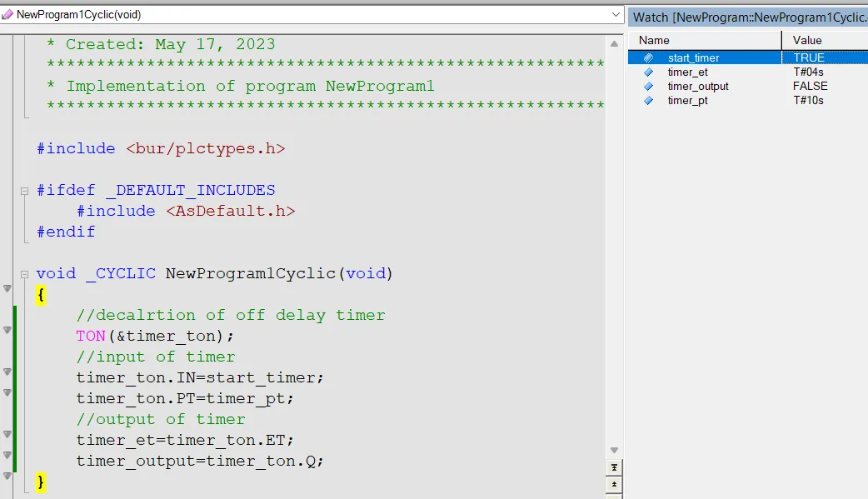Click the T#04s value of timer_et
The width and height of the screenshot is (868, 499).
click(x=808, y=72)
